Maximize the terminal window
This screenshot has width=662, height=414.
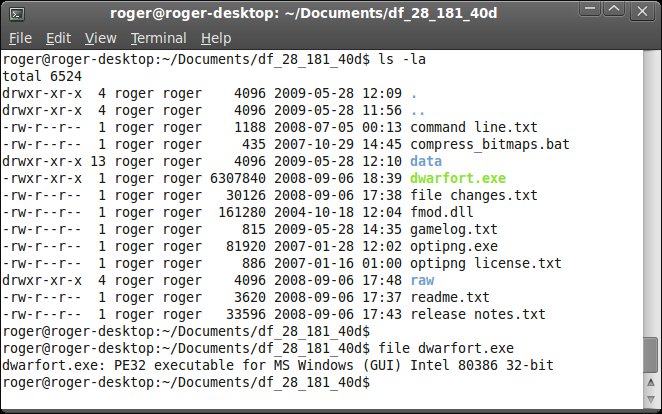click(619, 14)
